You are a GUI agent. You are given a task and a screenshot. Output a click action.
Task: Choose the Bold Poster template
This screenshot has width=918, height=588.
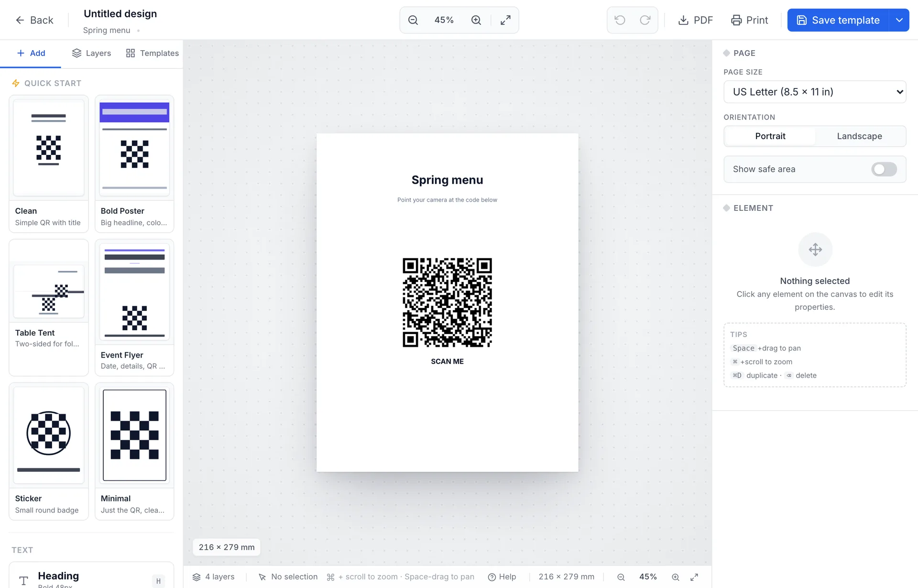(134, 164)
